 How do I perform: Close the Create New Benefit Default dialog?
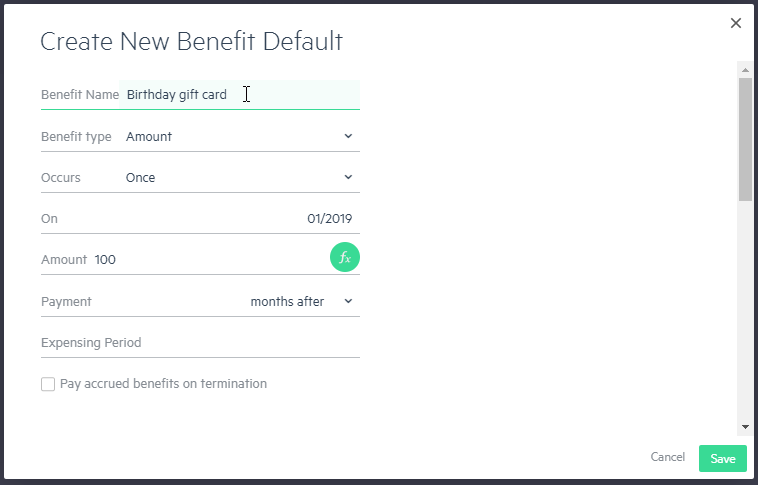(736, 23)
